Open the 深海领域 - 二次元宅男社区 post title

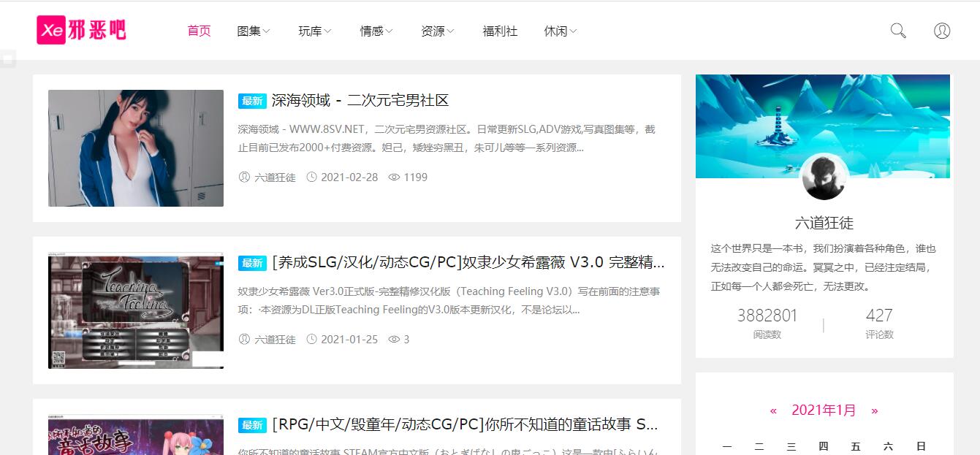(x=360, y=100)
